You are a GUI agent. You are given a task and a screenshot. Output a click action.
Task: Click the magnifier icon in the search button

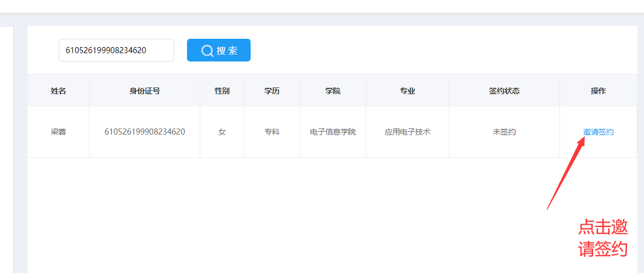(207, 51)
